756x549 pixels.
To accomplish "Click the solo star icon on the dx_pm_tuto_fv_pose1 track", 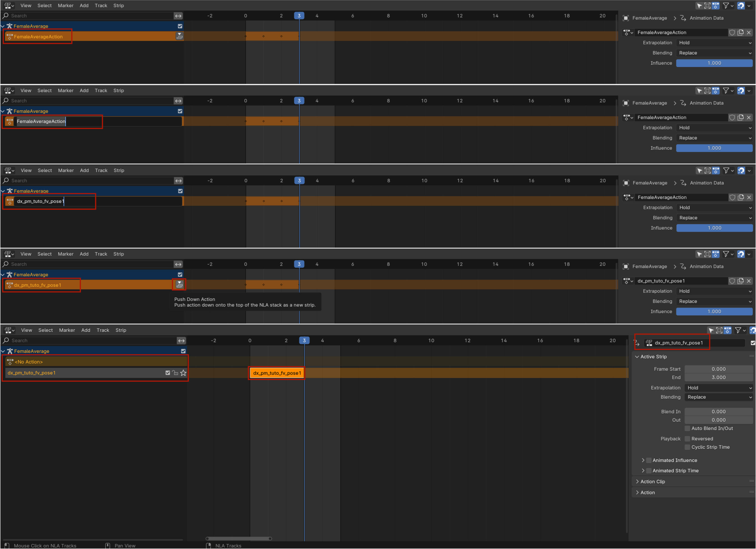I will pos(183,373).
